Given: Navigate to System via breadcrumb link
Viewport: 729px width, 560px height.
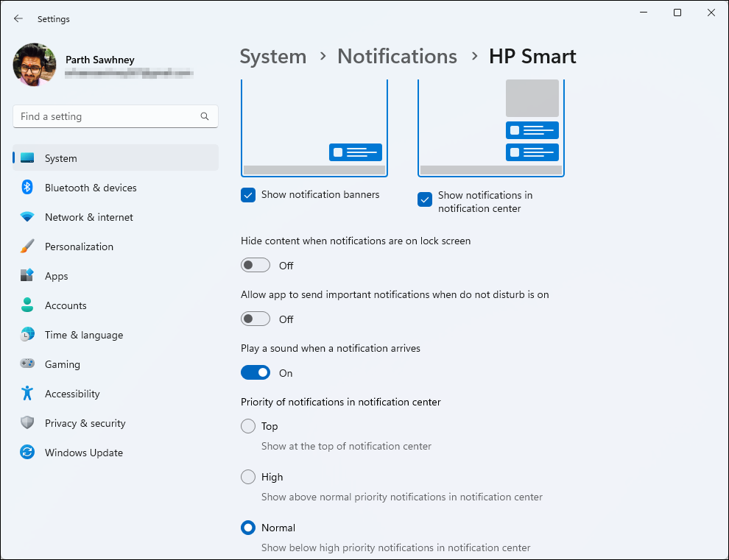Looking at the screenshot, I should [272, 56].
